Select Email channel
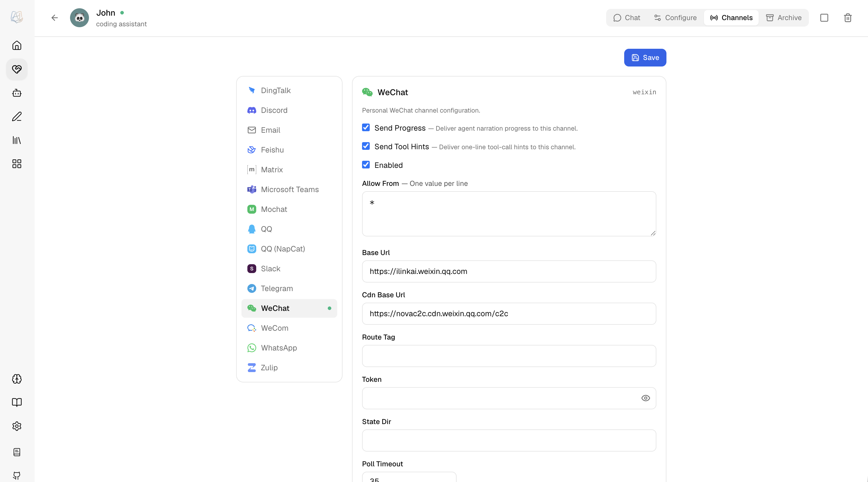This screenshot has width=868, height=482. tap(289, 130)
